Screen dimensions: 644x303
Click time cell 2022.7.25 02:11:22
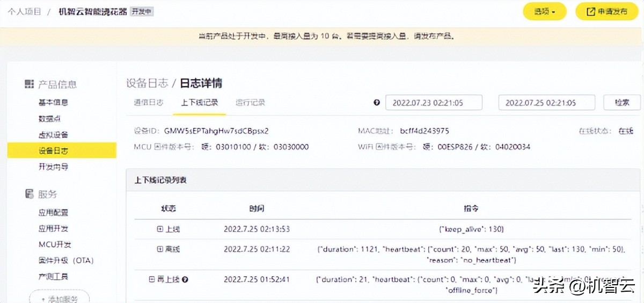point(257,249)
